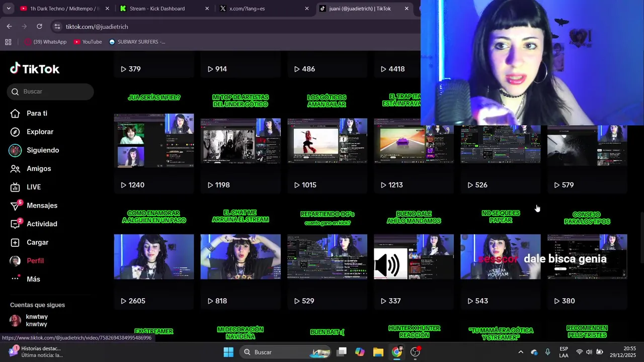Reload the page
This screenshot has height=362, width=644.
pos(39,26)
